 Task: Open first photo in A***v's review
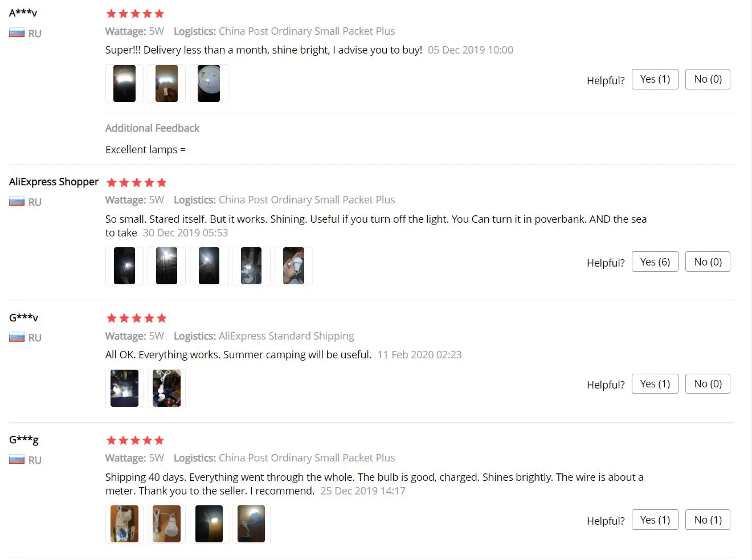coord(124,83)
